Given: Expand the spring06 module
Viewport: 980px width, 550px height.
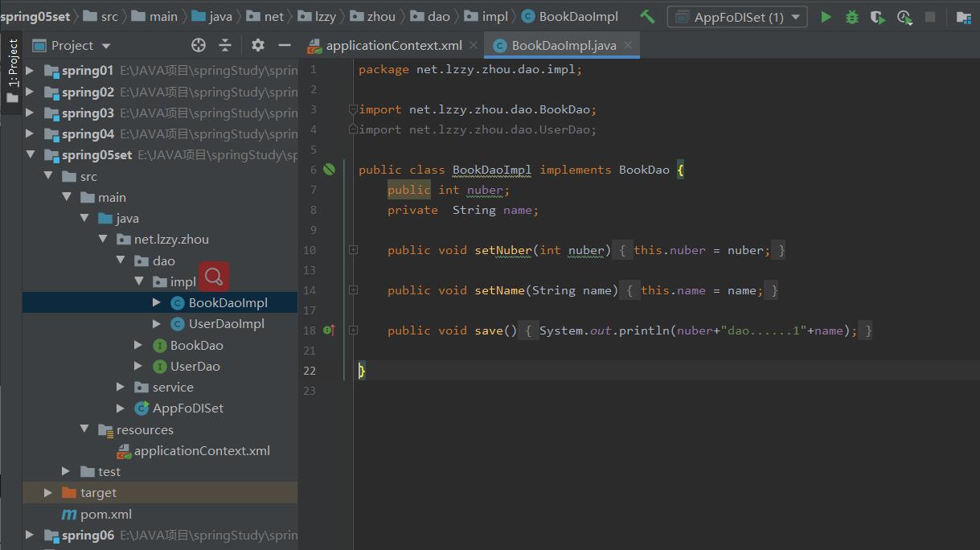Looking at the screenshot, I should (30, 536).
